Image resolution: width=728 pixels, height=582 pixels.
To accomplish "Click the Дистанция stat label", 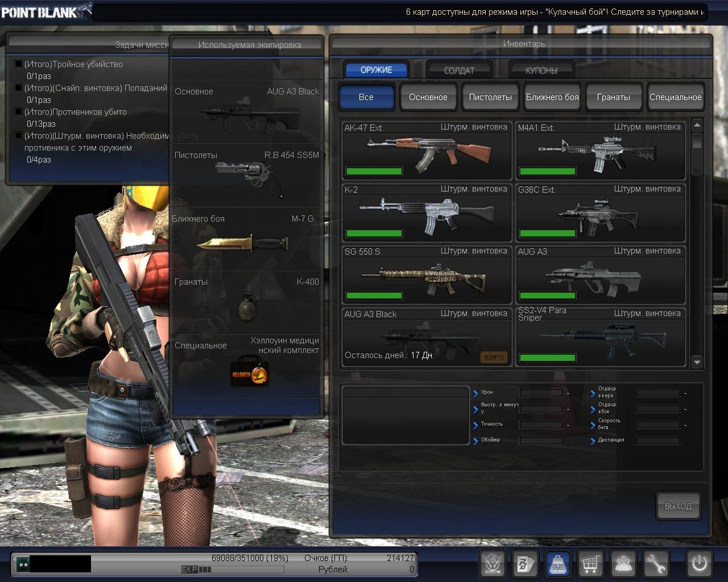I will (611, 440).
